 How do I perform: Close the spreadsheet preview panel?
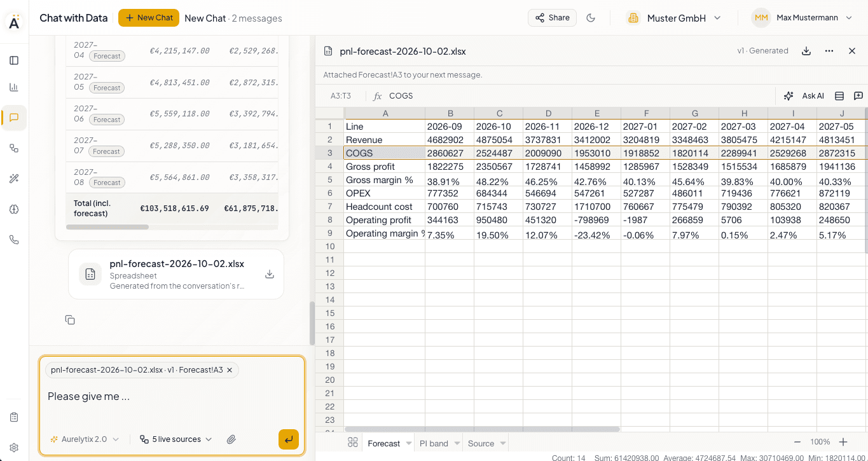(x=852, y=51)
